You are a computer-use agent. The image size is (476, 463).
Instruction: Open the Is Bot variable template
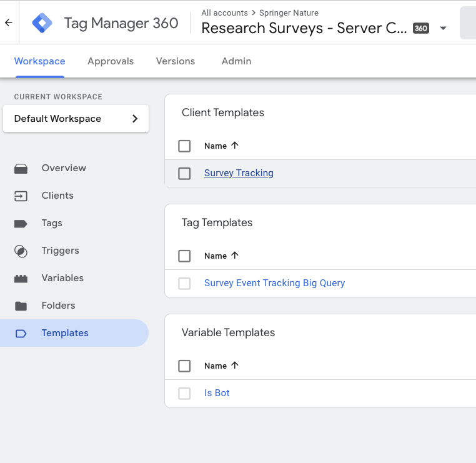(217, 393)
